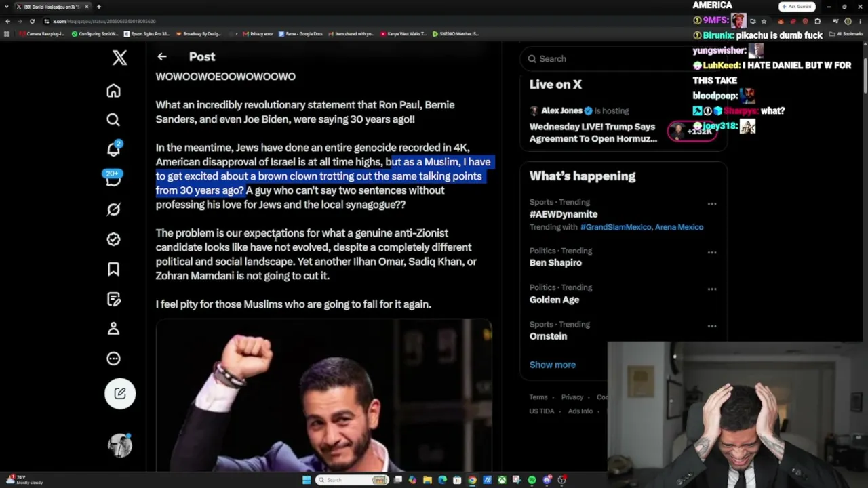868x488 pixels.
Task: Open the SNEAKO Watches bookmark
Action: [456, 34]
